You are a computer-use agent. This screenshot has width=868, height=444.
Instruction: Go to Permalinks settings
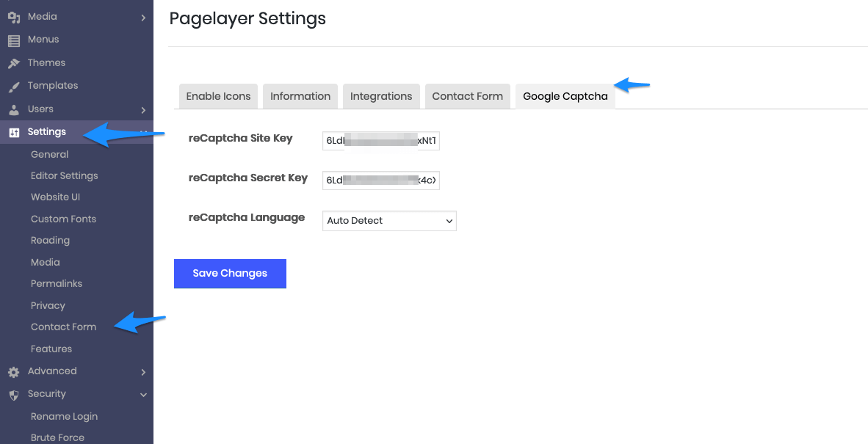coord(55,283)
